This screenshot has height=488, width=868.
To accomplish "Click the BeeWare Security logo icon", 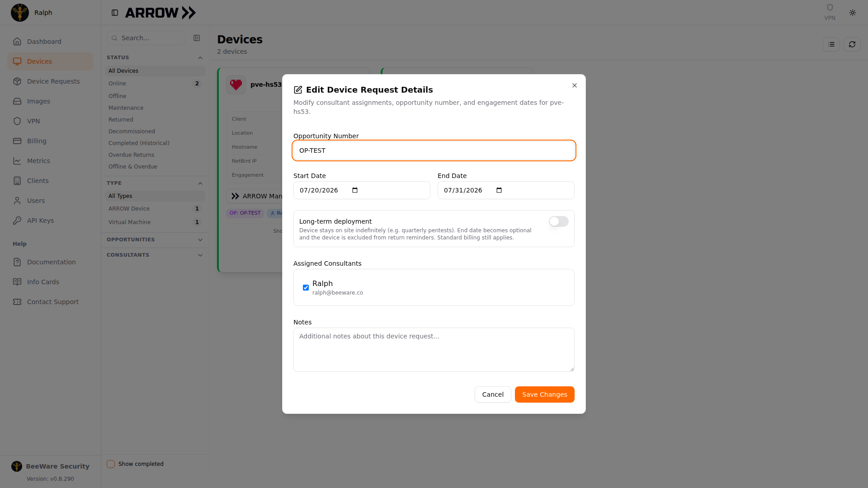I will pos(17,466).
